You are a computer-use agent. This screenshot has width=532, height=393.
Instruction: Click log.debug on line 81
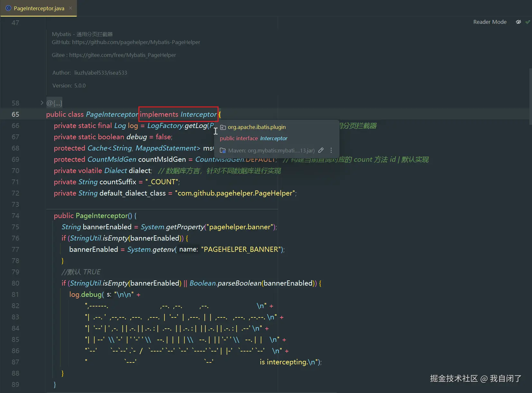[85, 295]
